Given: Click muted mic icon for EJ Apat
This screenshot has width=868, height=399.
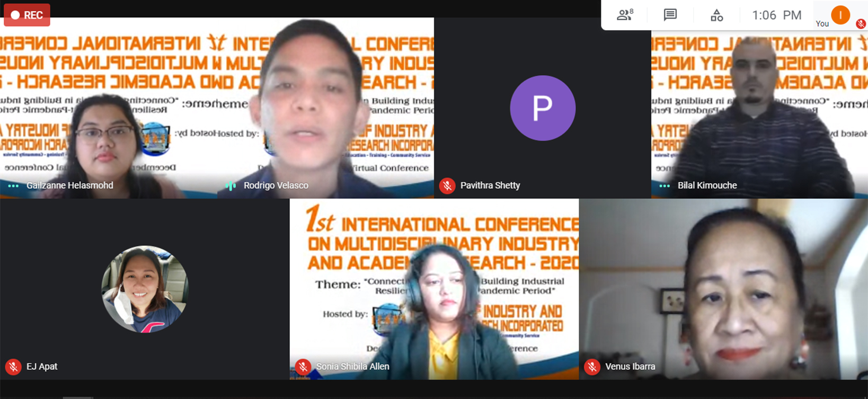Looking at the screenshot, I should (13, 367).
